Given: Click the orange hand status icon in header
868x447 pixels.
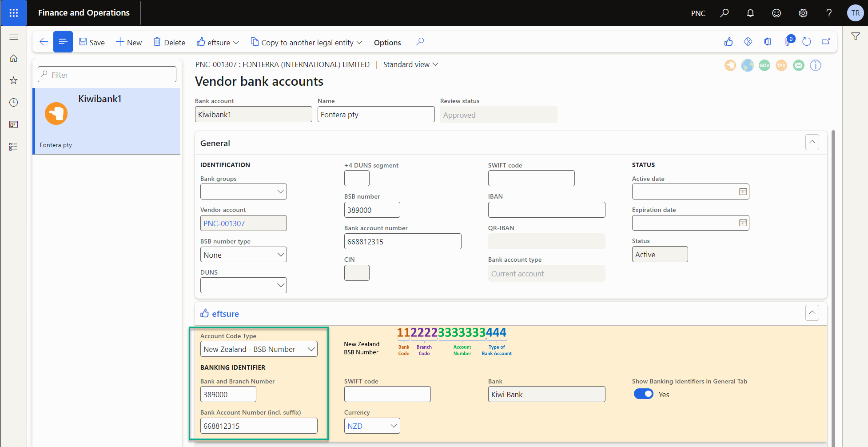Looking at the screenshot, I should coord(730,65).
